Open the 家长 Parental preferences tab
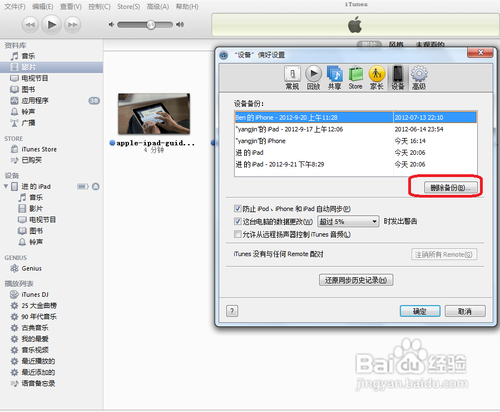 pyautogui.click(x=377, y=78)
